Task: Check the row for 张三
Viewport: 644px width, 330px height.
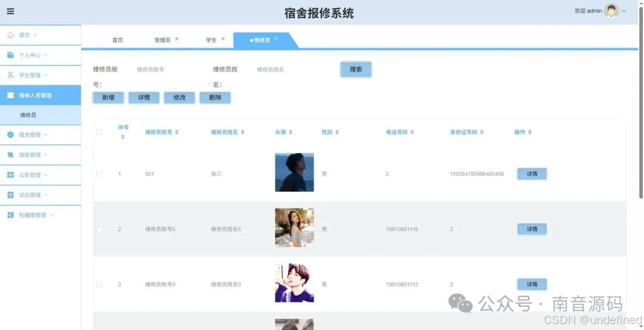Action: coord(100,174)
